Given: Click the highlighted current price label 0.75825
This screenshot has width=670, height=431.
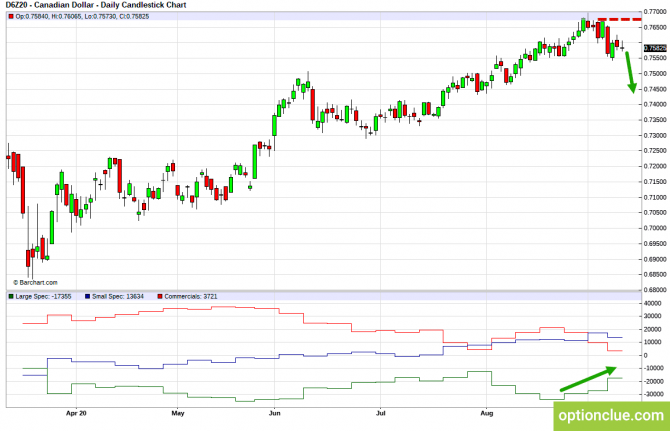Looking at the screenshot, I should tap(655, 48).
